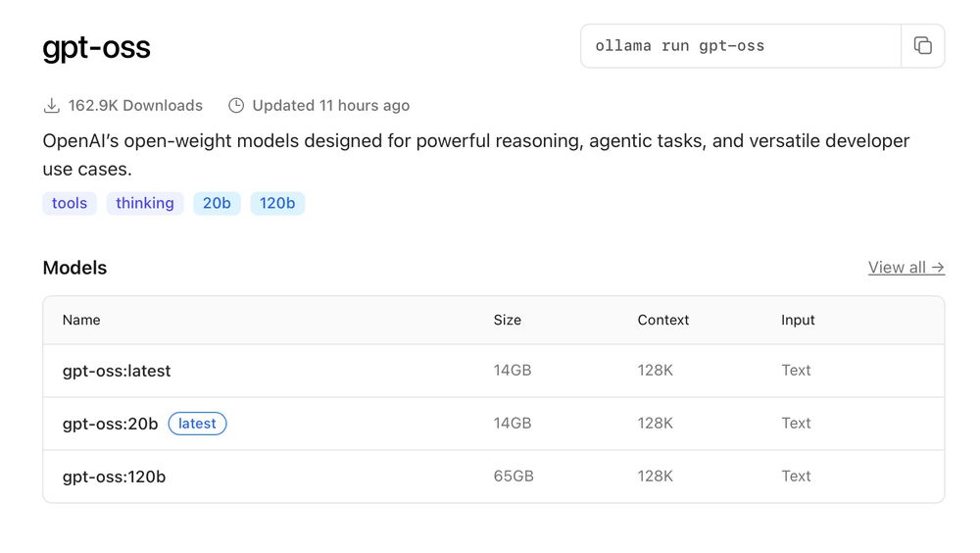Select the 120b size tag
The height and width of the screenshot is (553, 980).
(x=277, y=203)
